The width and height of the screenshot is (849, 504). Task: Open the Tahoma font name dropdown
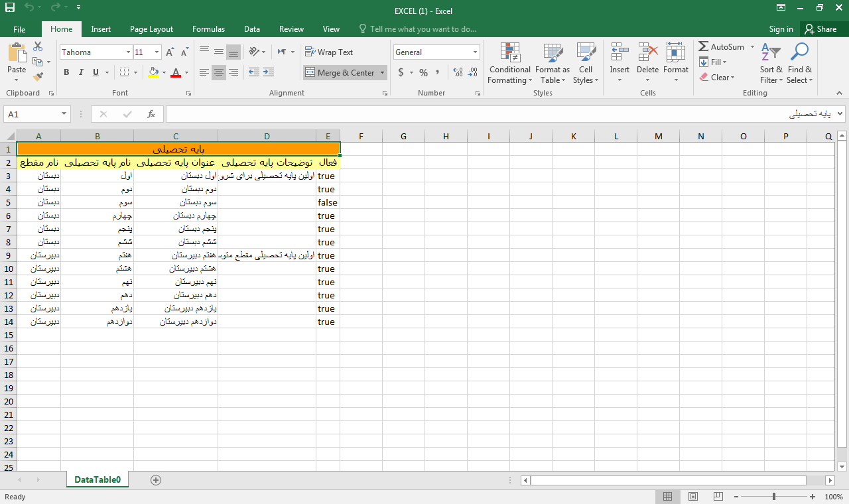point(128,52)
